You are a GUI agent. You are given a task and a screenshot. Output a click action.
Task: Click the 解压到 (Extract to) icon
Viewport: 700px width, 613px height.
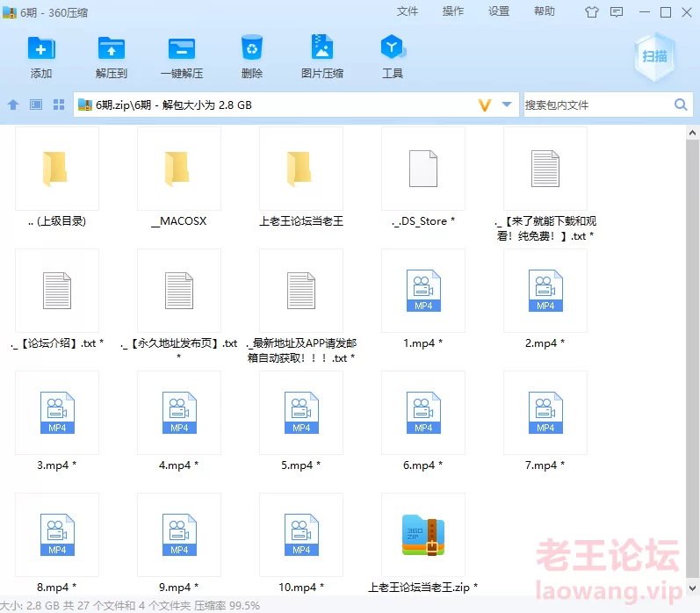pos(112,48)
